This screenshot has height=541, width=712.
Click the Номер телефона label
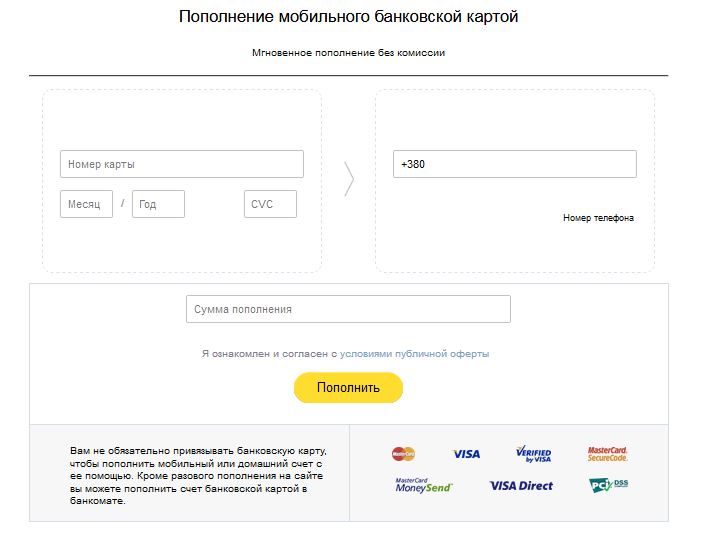pyautogui.click(x=598, y=218)
